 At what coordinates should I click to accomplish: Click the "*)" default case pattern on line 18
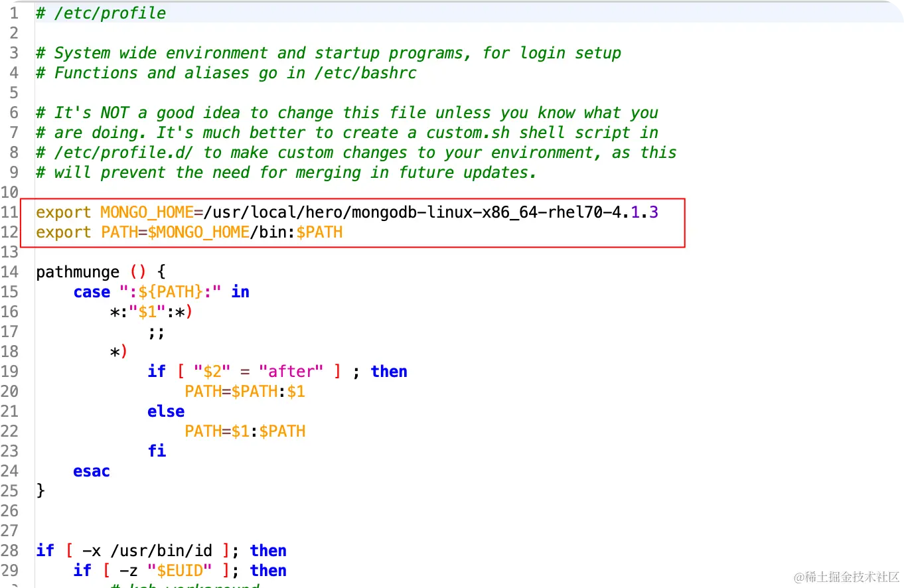119,352
